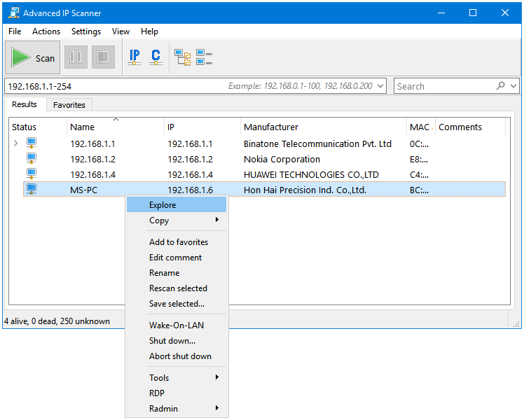Choose Rescan selected in context menu
524x420 pixels.
tap(177, 288)
